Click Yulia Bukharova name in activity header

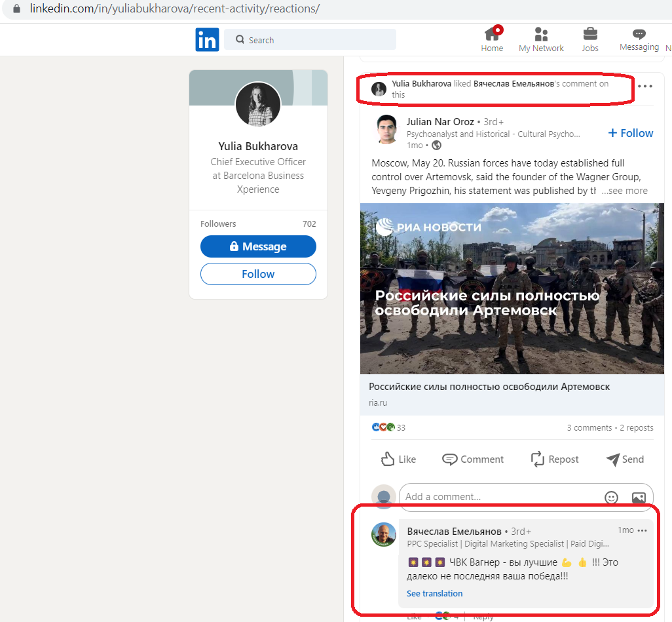click(421, 84)
